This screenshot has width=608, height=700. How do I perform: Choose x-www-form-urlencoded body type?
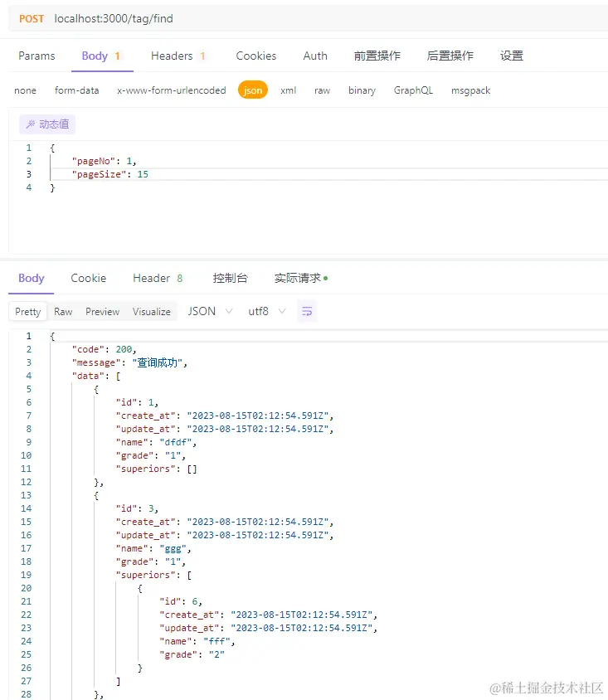[x=172, y=90]
